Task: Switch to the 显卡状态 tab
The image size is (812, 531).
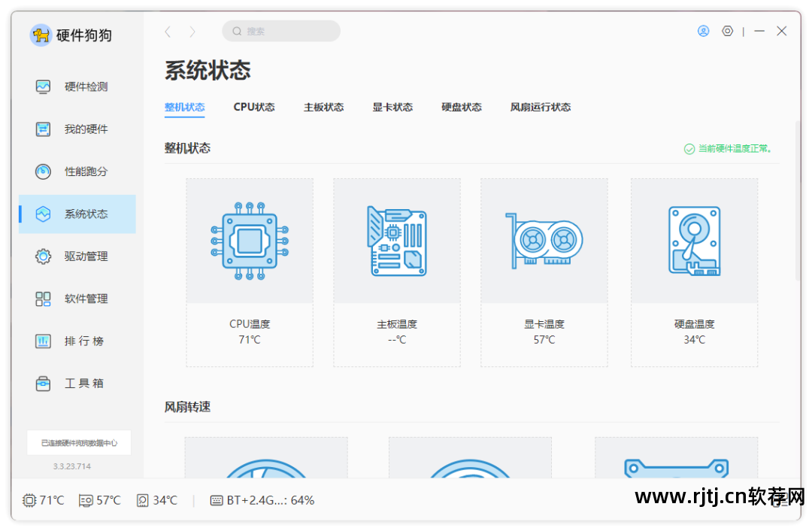Action: coord(392,107)
